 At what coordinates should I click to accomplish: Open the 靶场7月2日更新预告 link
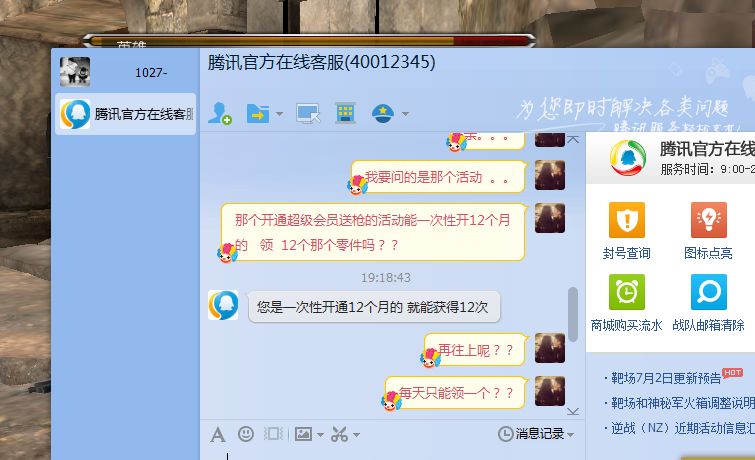666,378
